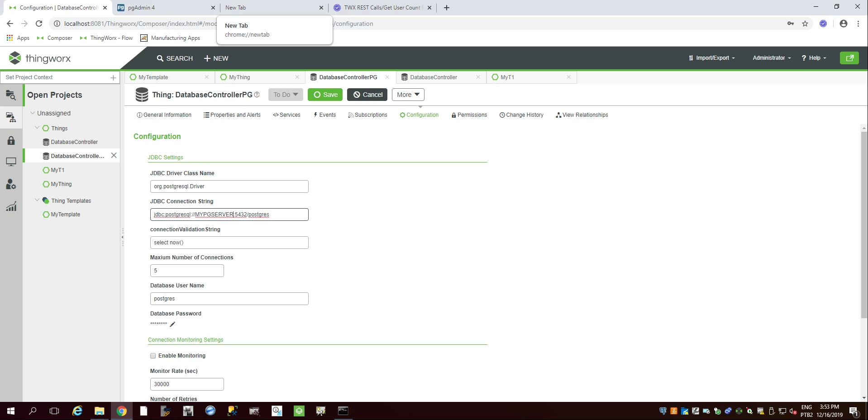Open Change History tab
The image size is (868, 420).
click(521, 115)
